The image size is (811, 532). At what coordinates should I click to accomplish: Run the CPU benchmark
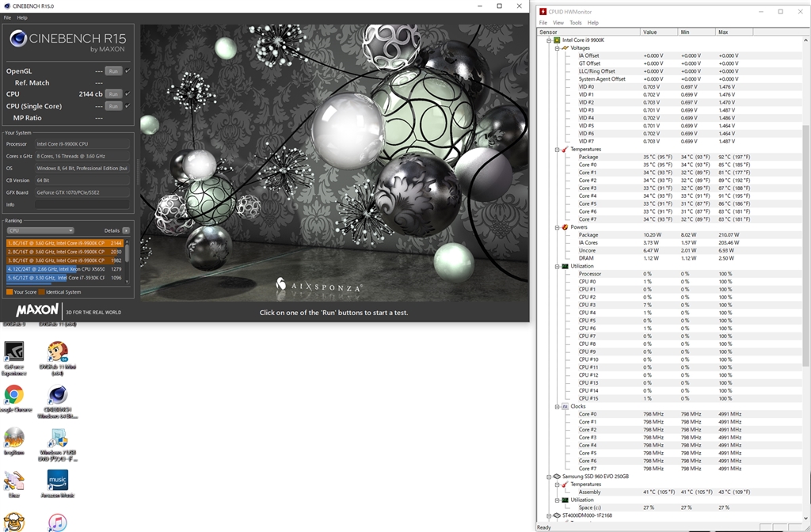click(x=114, y=93)
